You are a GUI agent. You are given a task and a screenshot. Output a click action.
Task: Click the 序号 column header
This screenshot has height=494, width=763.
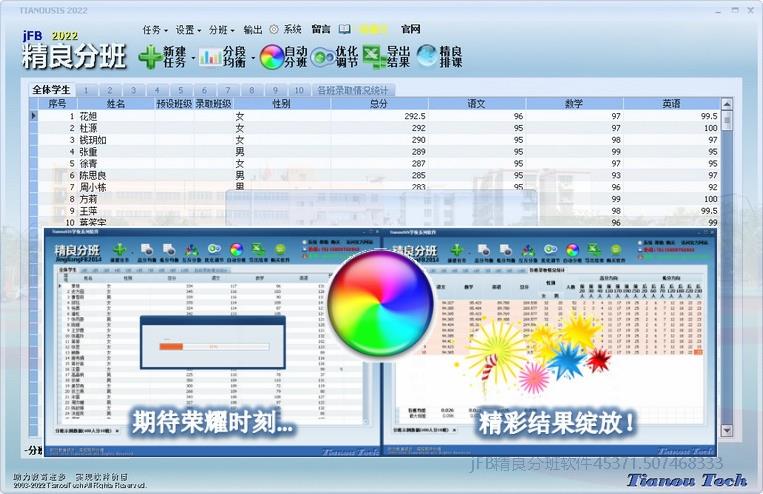(x=57, y=104)
